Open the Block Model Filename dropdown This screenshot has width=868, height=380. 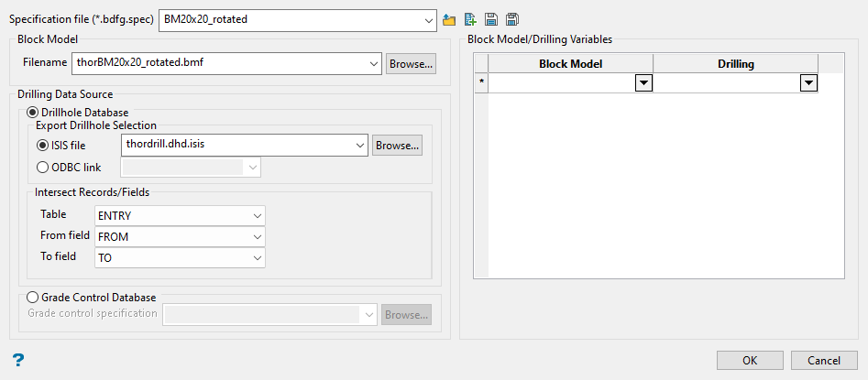tap(374, 63)
